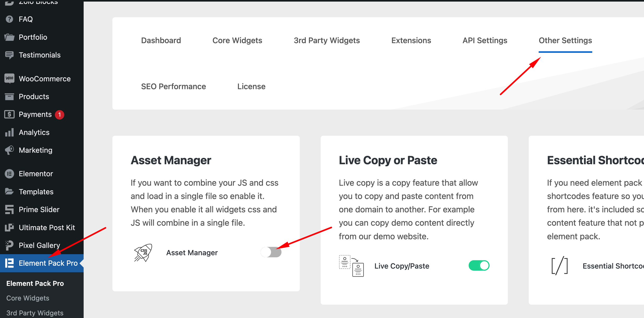Viewport: 644px width, 318px height.
Task: Open the SEO Performance tab
Action: click(x=174, y=87)
